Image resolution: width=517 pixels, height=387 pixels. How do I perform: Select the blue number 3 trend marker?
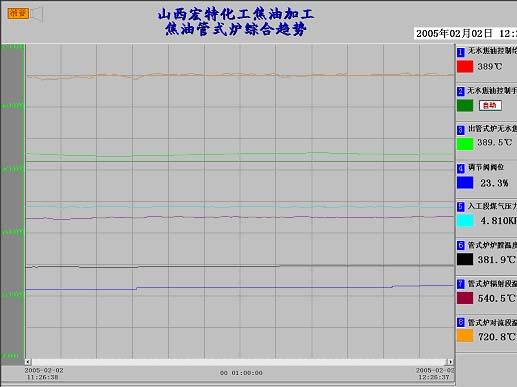pyautogui.click(x=461, y=130)
